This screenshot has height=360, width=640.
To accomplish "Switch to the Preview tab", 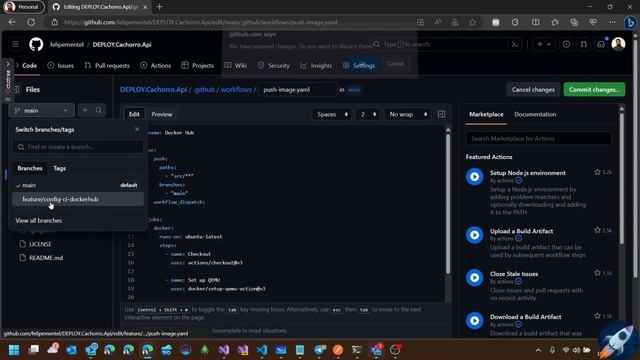I will [162, 114].
